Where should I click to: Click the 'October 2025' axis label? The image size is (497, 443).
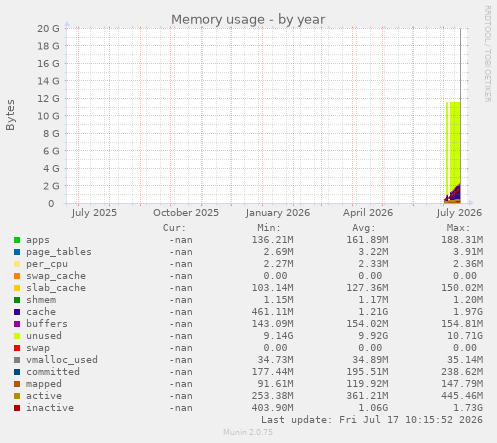pos(186,213)
